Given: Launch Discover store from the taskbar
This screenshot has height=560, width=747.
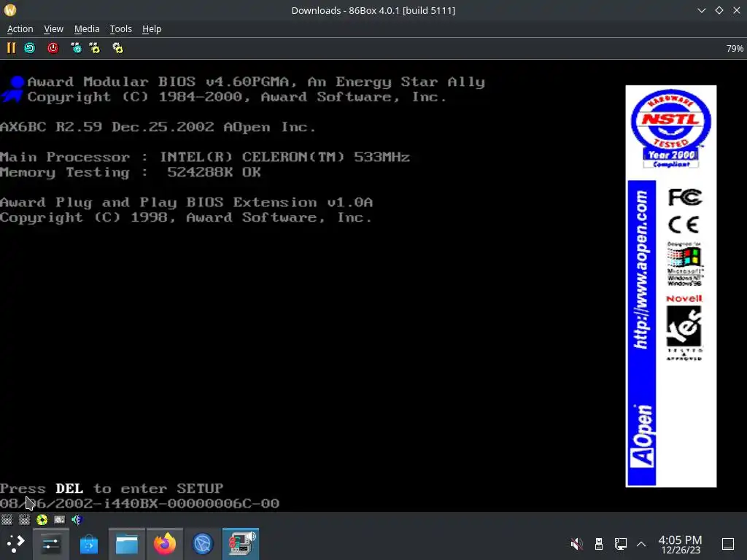Looking at the screenshot, I should click(x=88, y=544).
